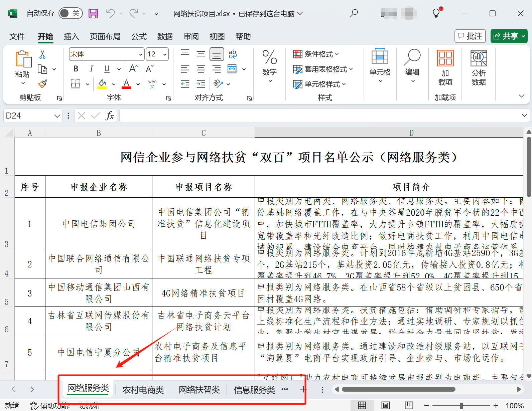
Task: Click the Cut scissors icon
Action: 42,54
